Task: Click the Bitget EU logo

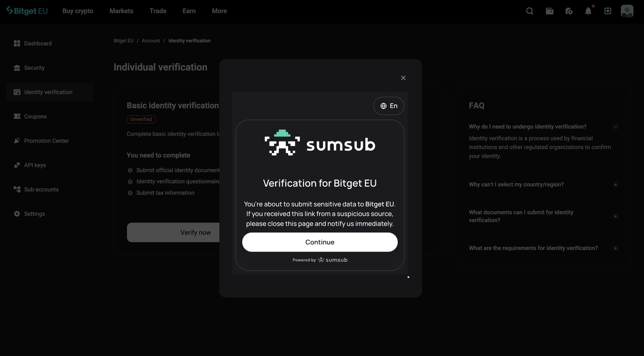Action: coord(27,11)
